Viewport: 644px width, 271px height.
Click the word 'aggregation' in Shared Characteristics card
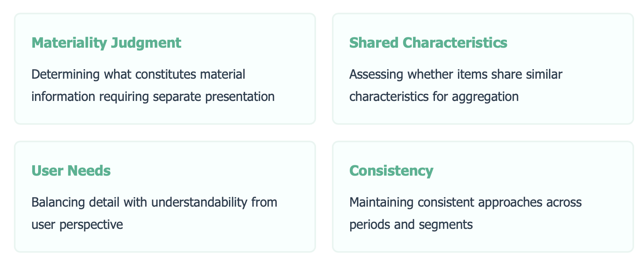coord(485,97)
